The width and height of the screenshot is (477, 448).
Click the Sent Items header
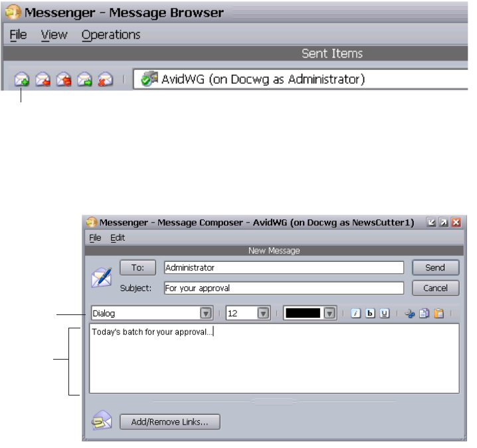click(x=332, y=54)
